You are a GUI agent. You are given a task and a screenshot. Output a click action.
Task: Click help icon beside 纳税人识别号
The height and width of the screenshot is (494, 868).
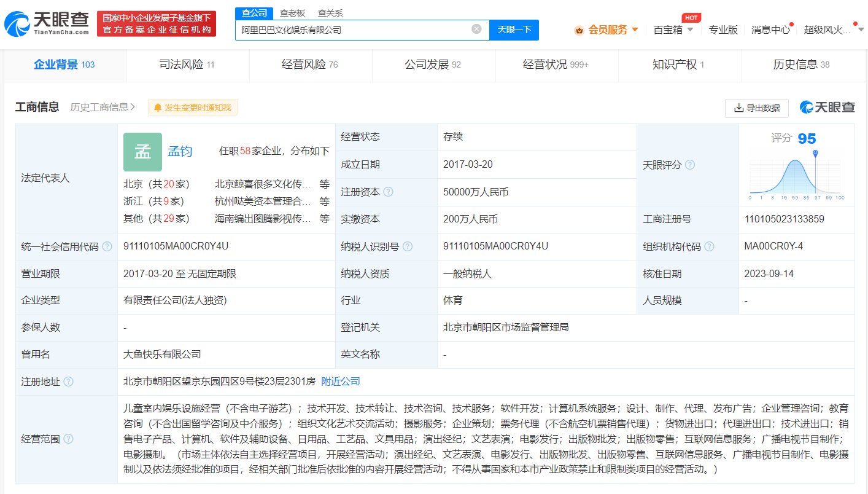408,246
